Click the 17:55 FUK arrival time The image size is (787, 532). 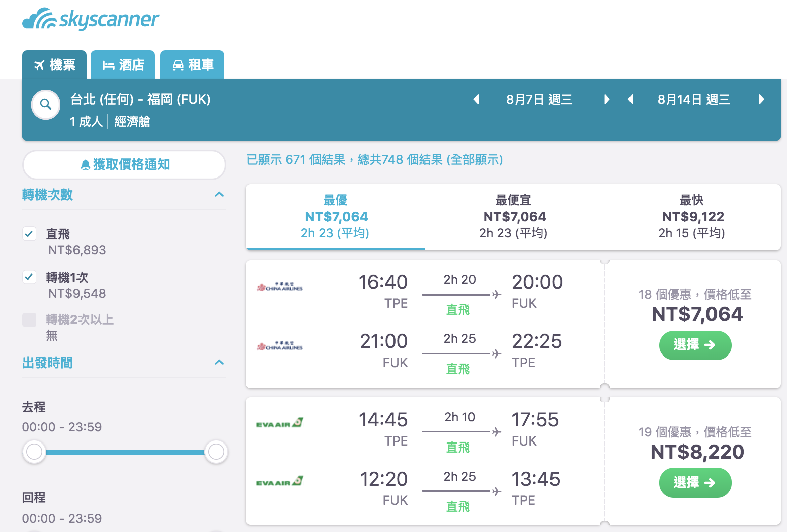click(x=535, y=420)
